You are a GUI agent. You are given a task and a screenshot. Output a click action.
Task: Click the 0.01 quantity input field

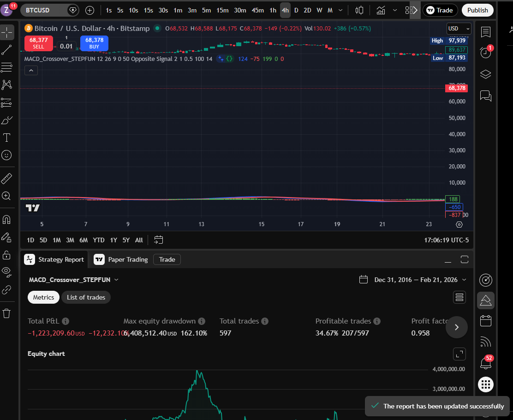pos(66,46)
